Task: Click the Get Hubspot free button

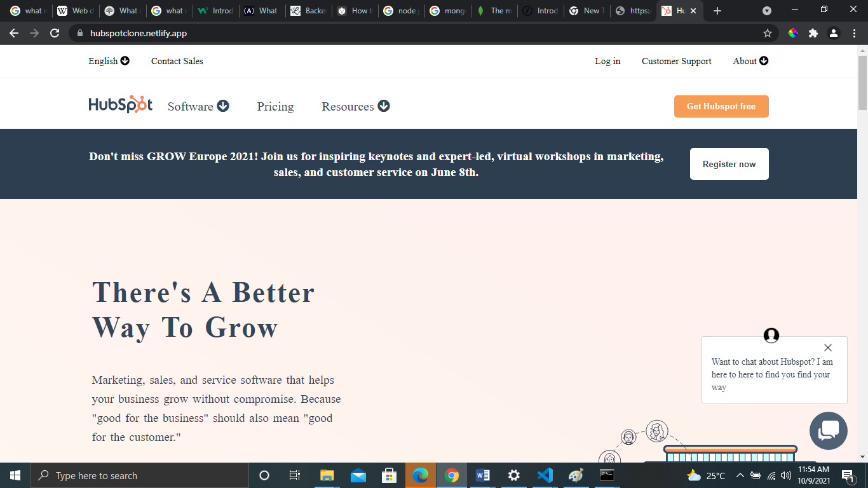Action: point(721,106)
